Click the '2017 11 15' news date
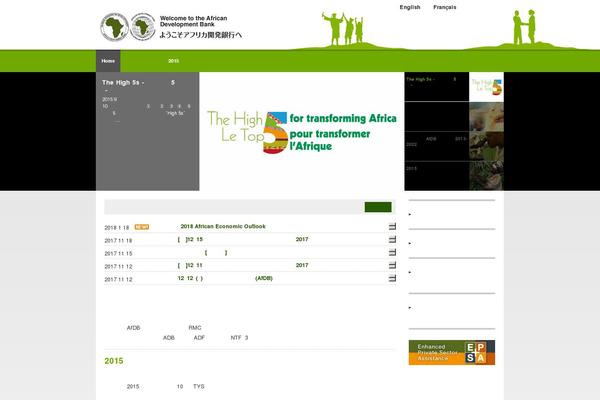The width and height of the screenshot is (600, 400). 118,254
